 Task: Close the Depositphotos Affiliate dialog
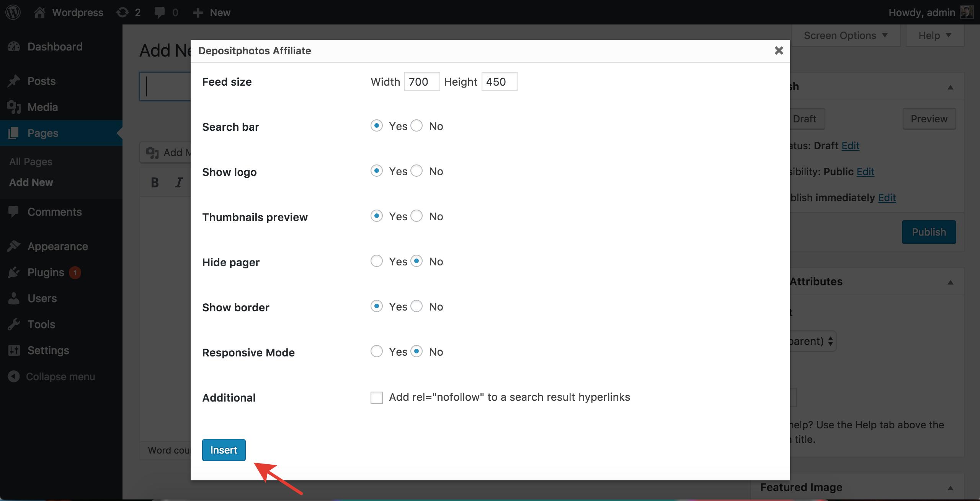(x=779, y=50)
